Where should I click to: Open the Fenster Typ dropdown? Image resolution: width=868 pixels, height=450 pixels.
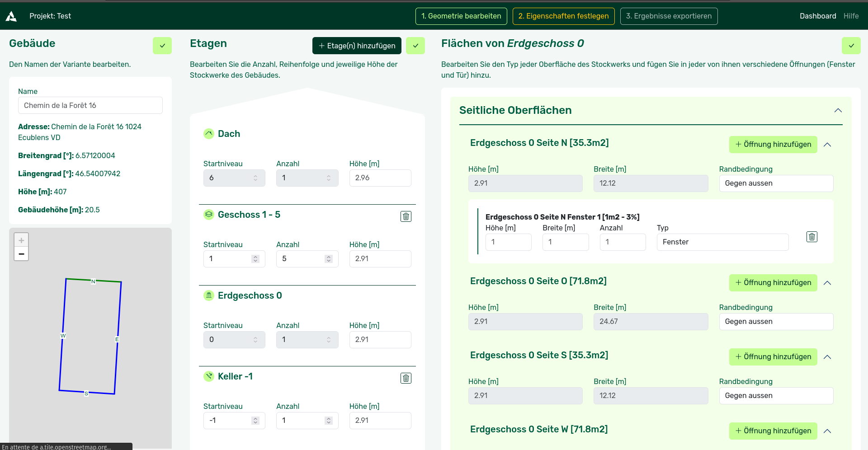tap(722, 242)
